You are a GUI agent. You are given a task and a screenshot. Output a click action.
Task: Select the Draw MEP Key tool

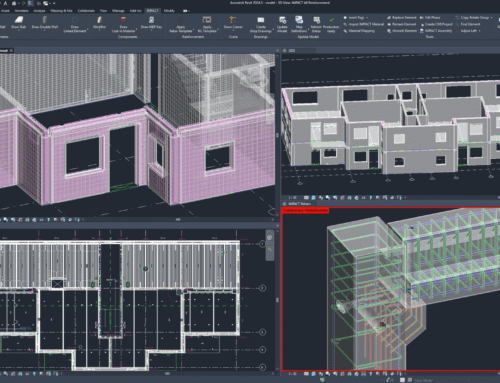click(x=151, y=23)
